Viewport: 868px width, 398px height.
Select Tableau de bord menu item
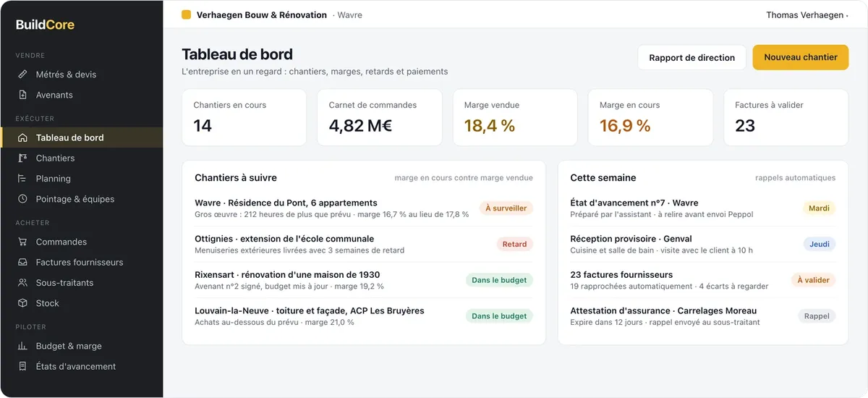point(81,137)
